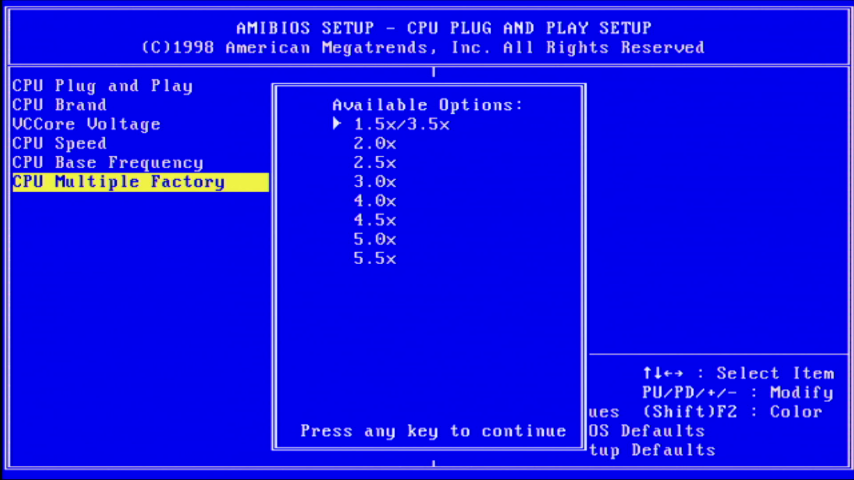This screenshot has height=480, width=854.
Task: Open the CPU Plug and Play setting
Action: tap(102, 86)
